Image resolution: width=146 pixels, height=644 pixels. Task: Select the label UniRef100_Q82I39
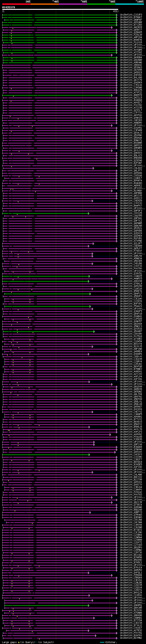pos(131,502)
